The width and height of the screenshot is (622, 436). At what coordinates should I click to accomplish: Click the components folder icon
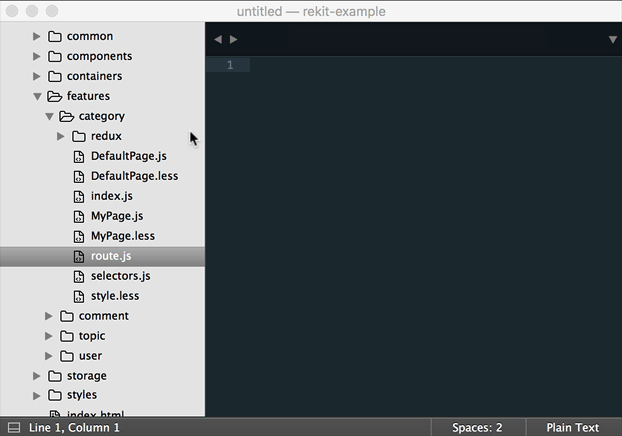(55, 56)
